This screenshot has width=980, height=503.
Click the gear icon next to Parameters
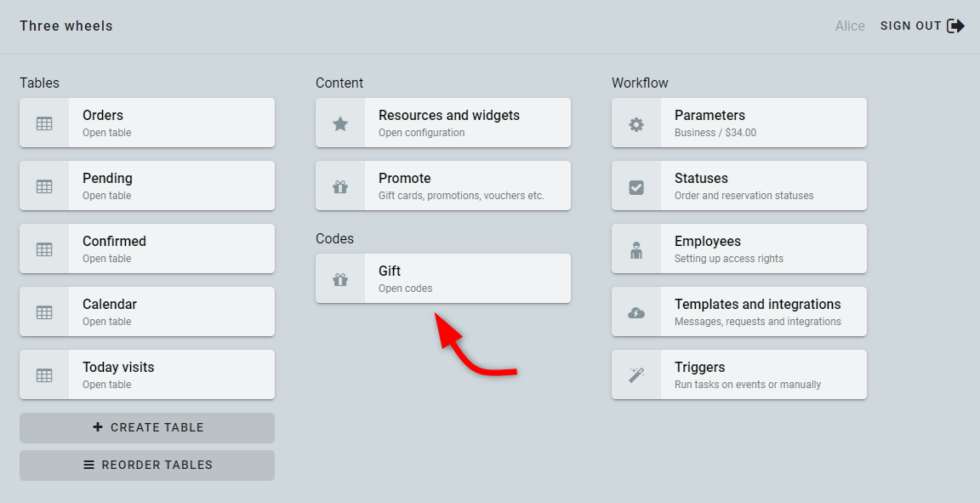pyautogui.click(x=636, y=124)
